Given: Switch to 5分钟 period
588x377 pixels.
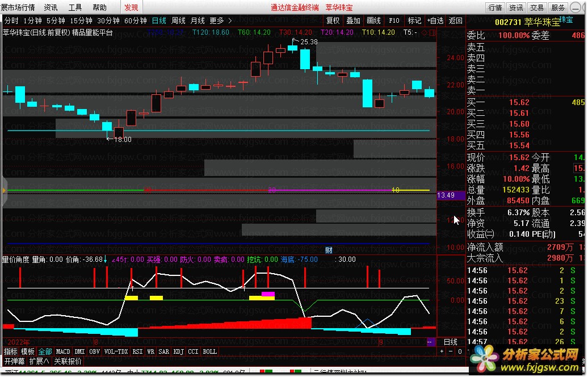Looking at the screenshot, I should [x=56, y=20].
